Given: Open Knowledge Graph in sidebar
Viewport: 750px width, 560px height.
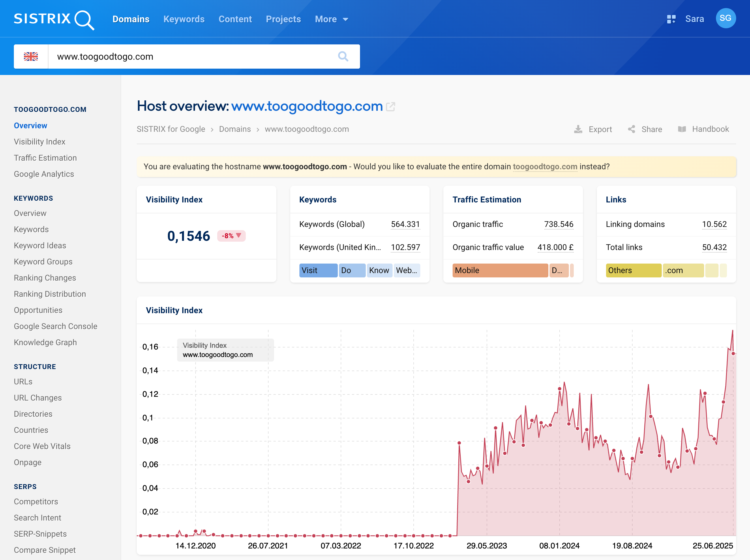Looking at the screenshot, I should [46, 342].
